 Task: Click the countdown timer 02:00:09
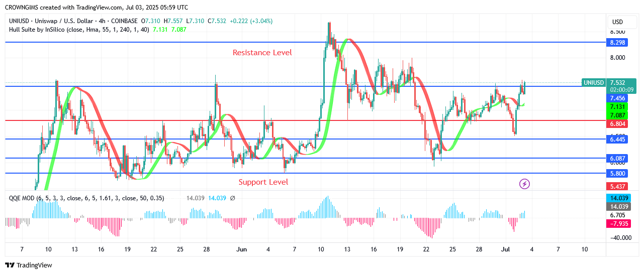621,90
